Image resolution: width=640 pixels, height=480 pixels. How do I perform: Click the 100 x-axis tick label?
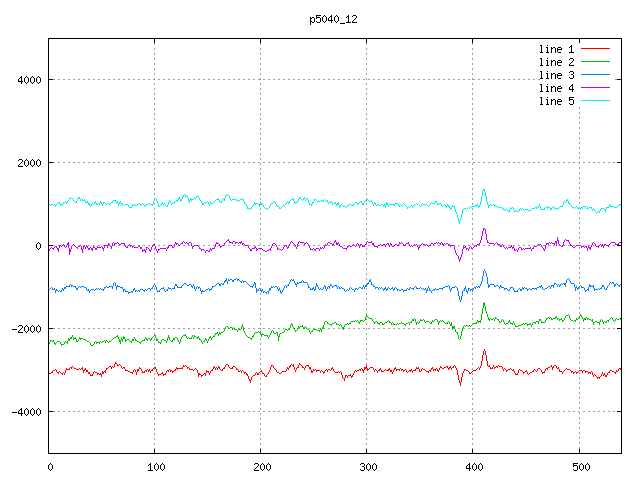tap(155, 466)
